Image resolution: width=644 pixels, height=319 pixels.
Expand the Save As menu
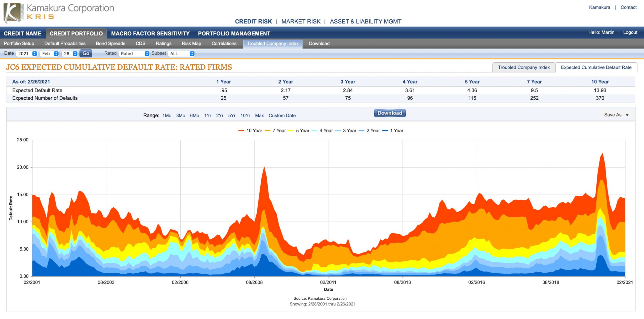616,115
